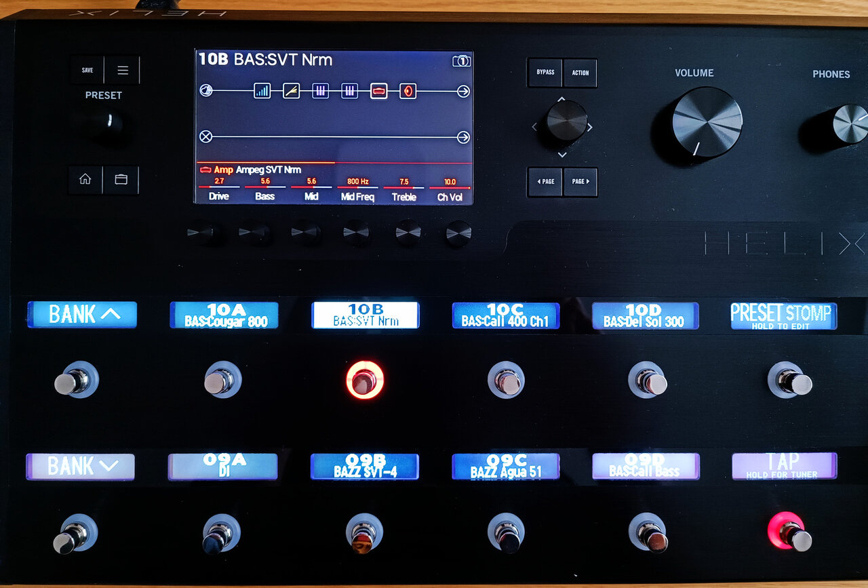Select the path 2 disabled input block
Image resolution: width=868 pixels, height=588 pixels.
pyautogui.click(x=205, y=137)
